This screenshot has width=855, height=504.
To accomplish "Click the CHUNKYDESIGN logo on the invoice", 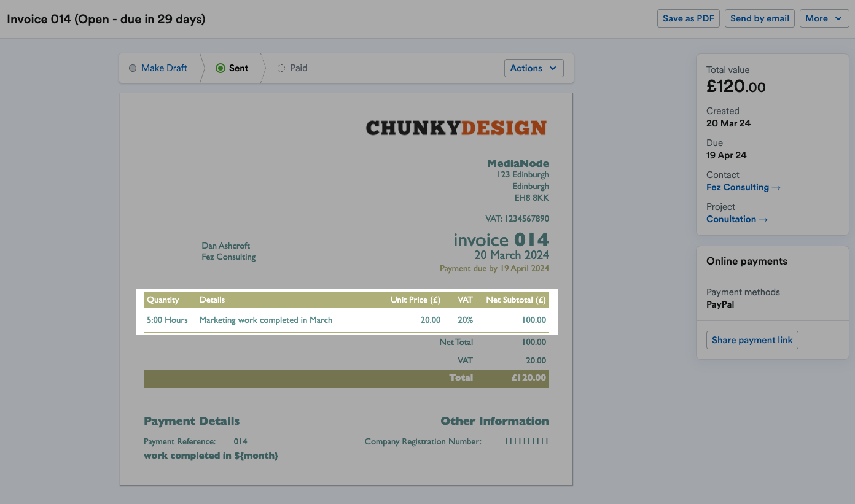I will [x=456, y=127].
